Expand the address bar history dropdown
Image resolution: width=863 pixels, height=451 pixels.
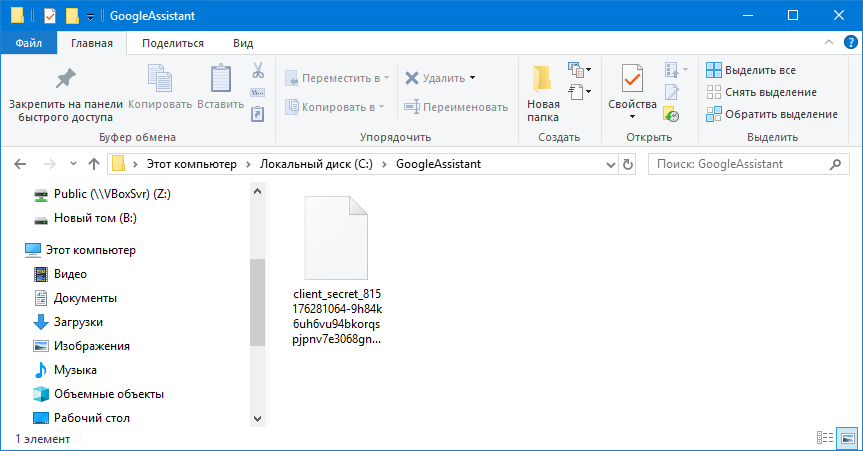tap(610, 164)
